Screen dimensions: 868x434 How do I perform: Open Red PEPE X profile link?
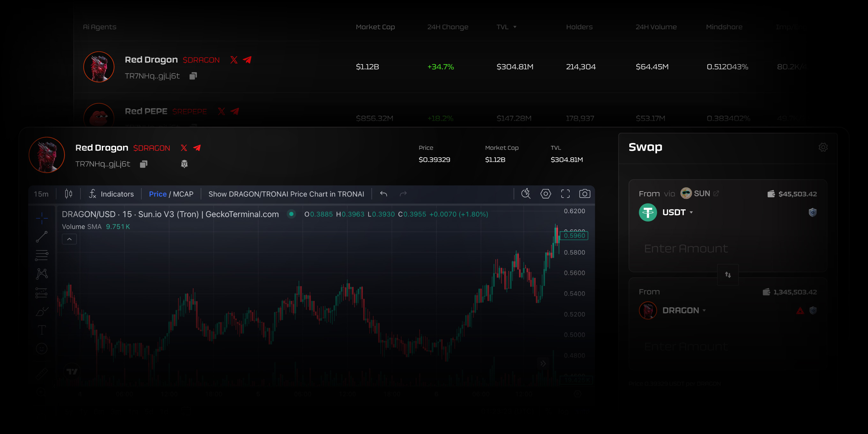point(221,111)
